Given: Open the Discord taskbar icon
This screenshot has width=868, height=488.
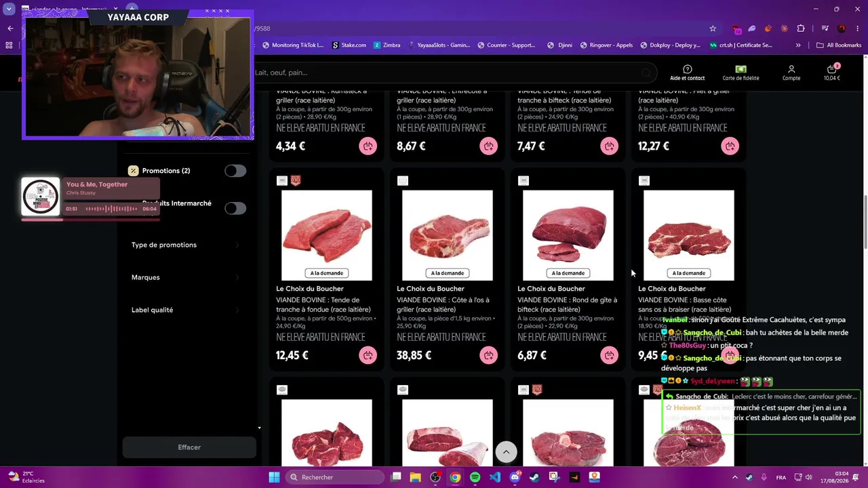Looking at the screenshot, I should pos(515,477).
